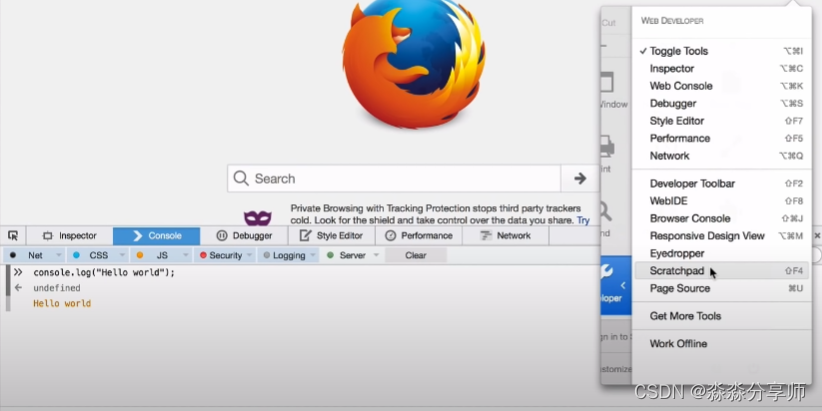
Task: Choose Style Editor from the menu
Action: click(721, 121)
